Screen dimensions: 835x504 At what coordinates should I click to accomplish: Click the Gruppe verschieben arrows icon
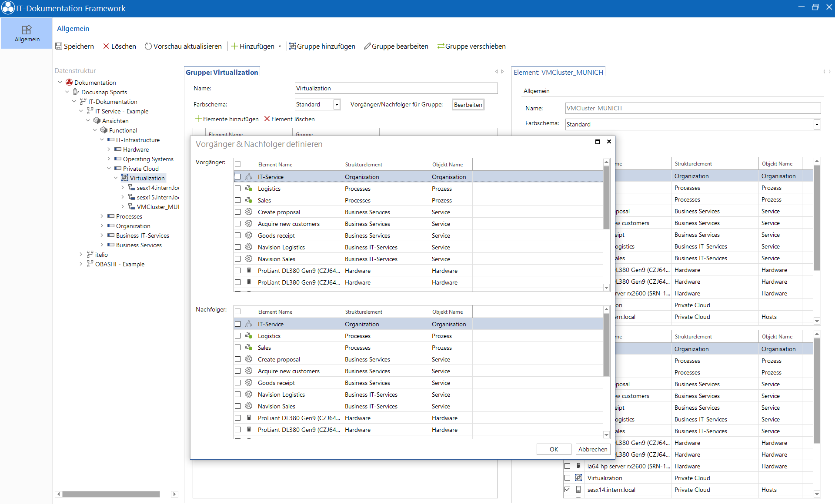pyautogui.click(x=441, y=46)
